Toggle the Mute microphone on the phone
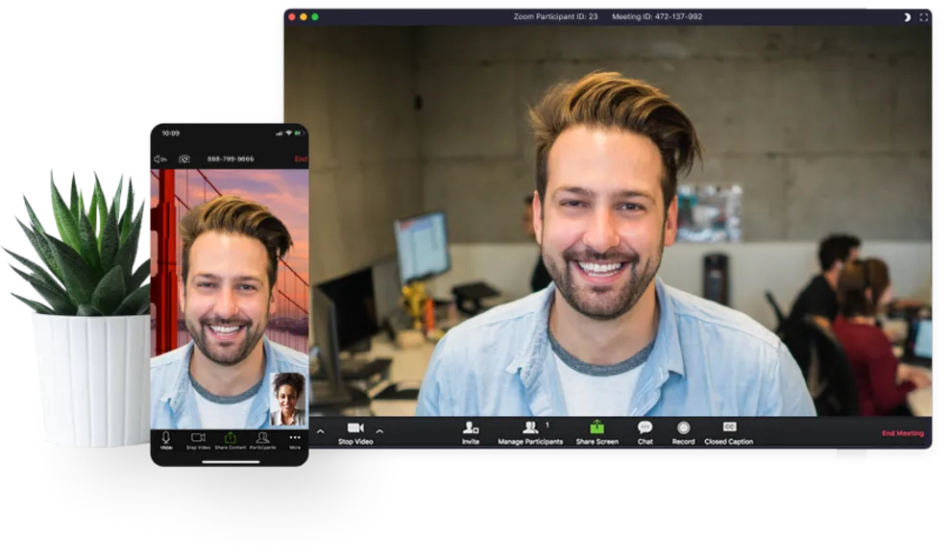Viewport: 951px width, 560px height. click(166, 439)
